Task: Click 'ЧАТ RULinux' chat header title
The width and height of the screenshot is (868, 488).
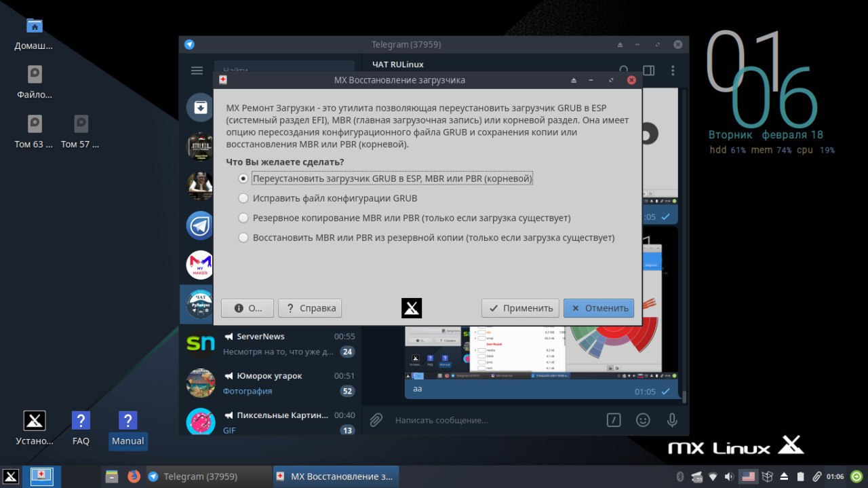Action: pos(397,64)
